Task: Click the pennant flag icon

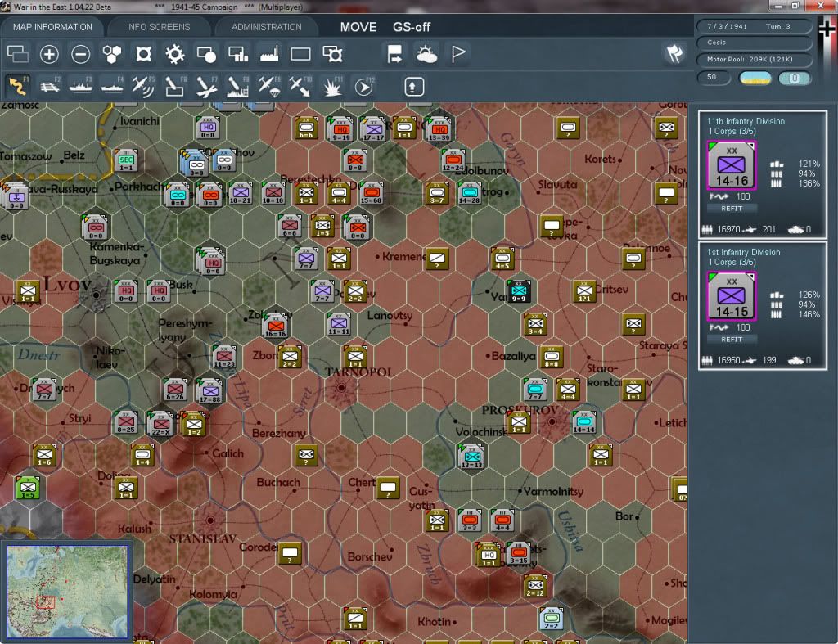Action: pos(458,54)
